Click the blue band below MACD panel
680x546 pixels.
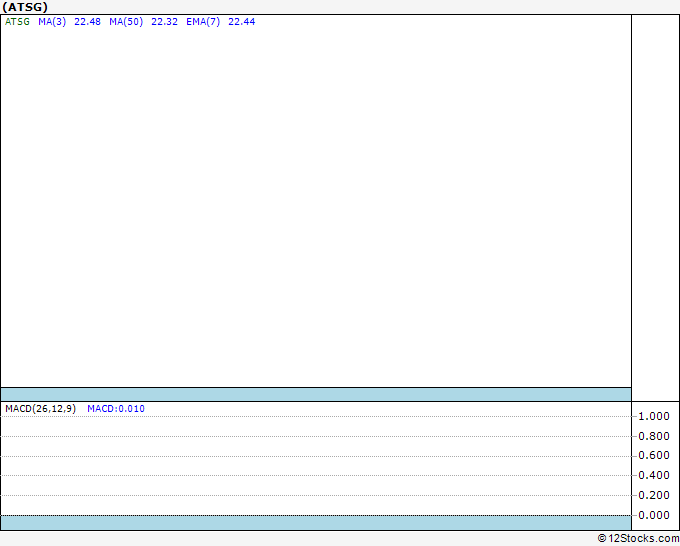316,523
